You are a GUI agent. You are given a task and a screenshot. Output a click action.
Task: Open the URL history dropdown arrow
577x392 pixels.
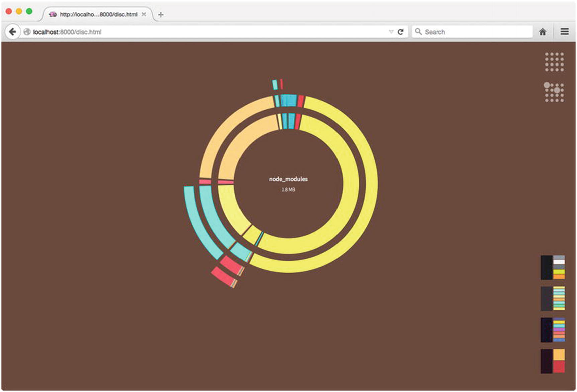pos(391,32)
